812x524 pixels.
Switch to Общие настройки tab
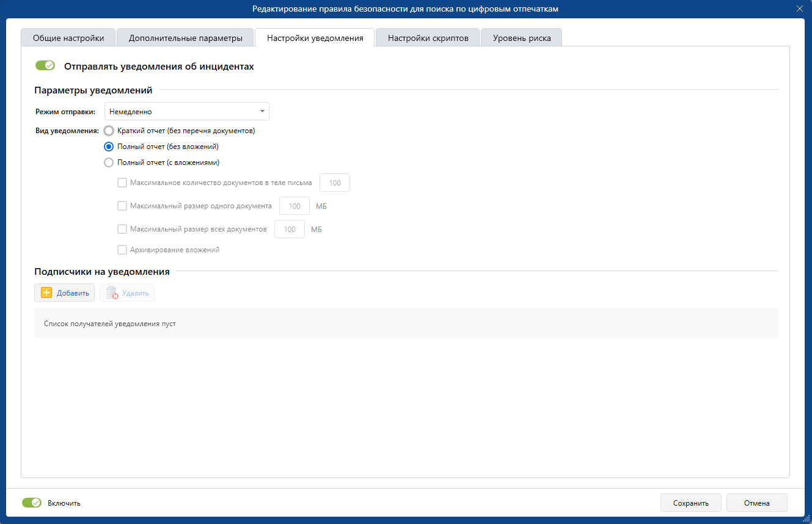pos(68,38)
